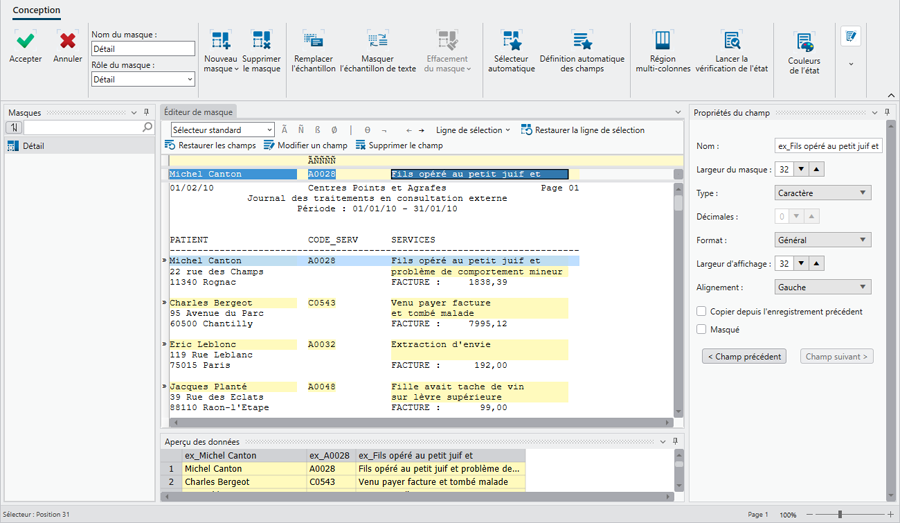Click the red Annuler cross icon
900x523 pixels.
point(67,41)
